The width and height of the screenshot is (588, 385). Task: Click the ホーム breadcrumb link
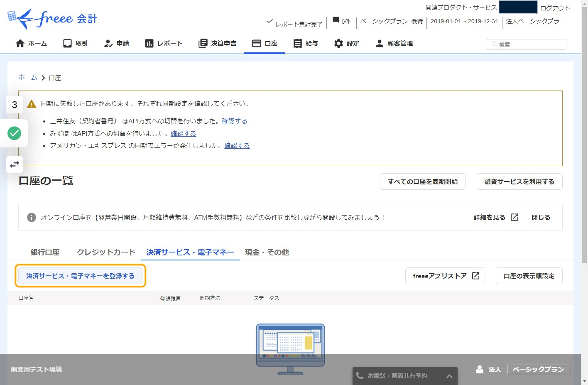[28, 77]
